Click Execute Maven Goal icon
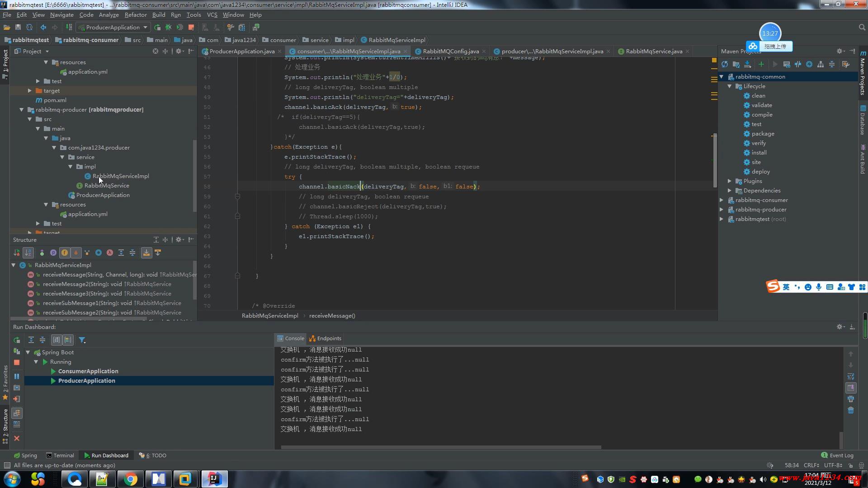Viewport: 868px width, 488px height. tap(787, 64)
